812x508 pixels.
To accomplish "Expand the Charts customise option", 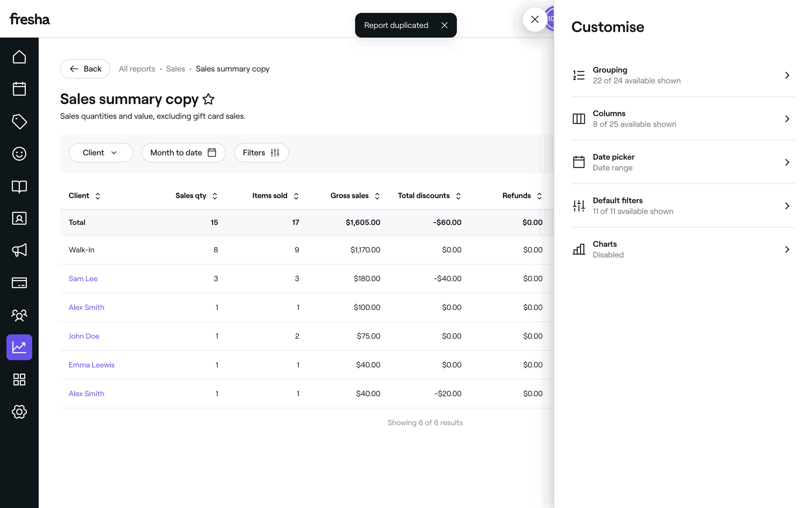I will pos(683,249).
